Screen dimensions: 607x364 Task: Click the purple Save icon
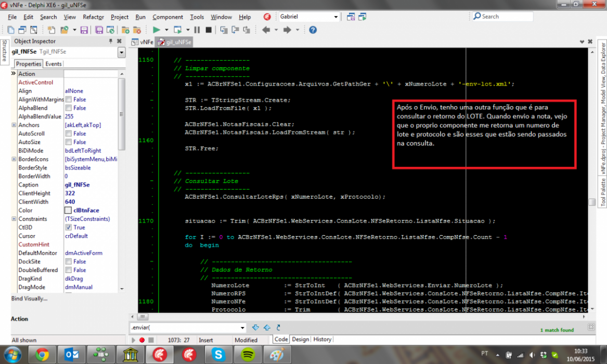click(84, 30)
